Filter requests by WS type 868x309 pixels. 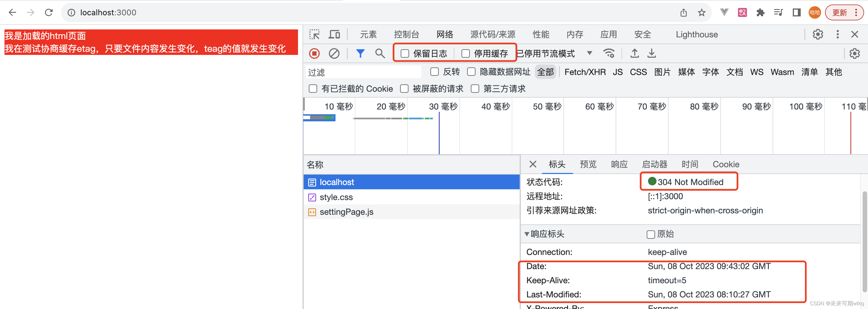[x=757, y=72]
